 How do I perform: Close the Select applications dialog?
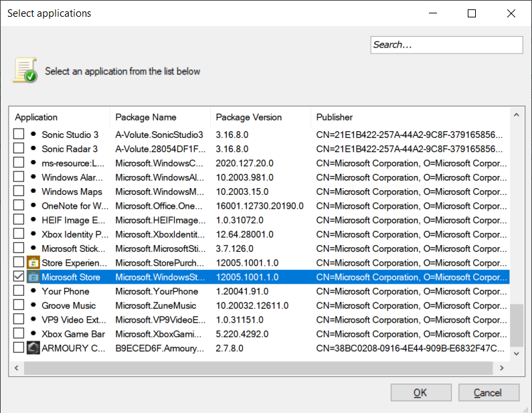click(511, 13)
